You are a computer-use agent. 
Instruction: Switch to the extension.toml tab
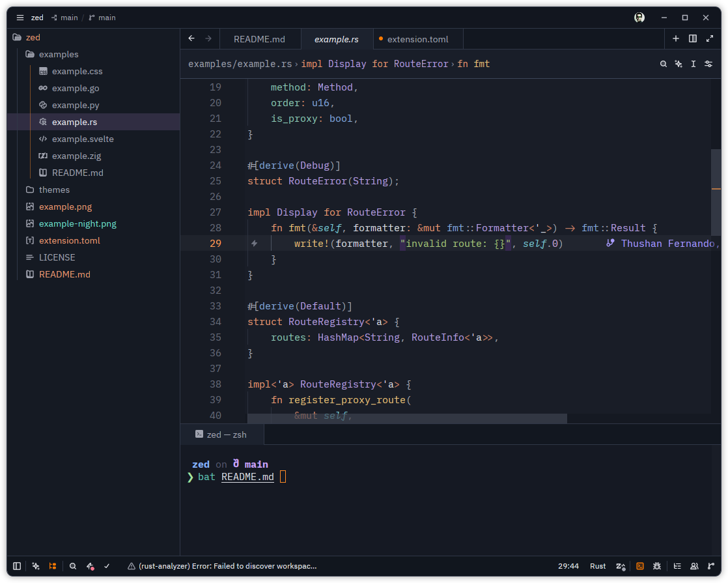coord(418,39)
